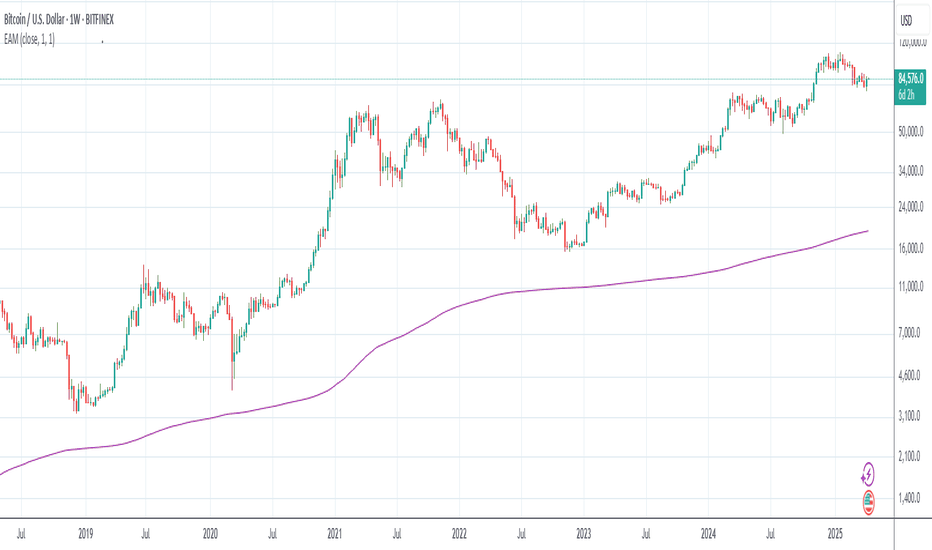This screenshot has width=932, height=550.
Task: Click the dotted current price line
Action: click(446, 79)
